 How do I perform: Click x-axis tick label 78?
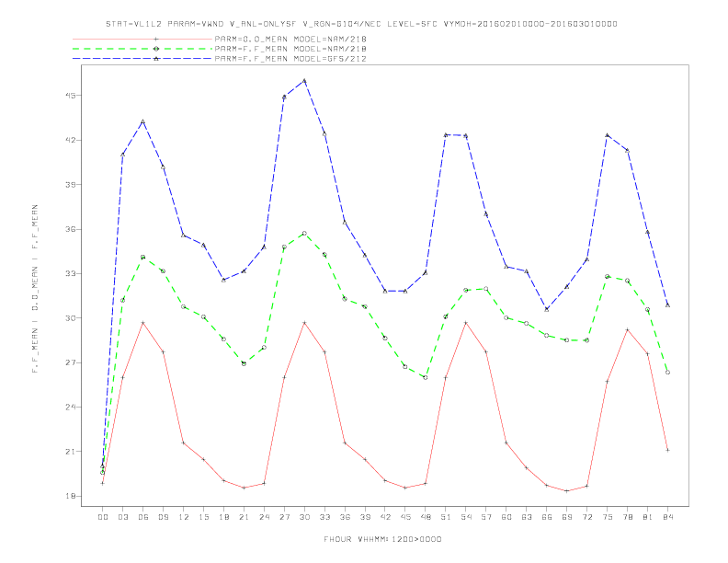627,517
